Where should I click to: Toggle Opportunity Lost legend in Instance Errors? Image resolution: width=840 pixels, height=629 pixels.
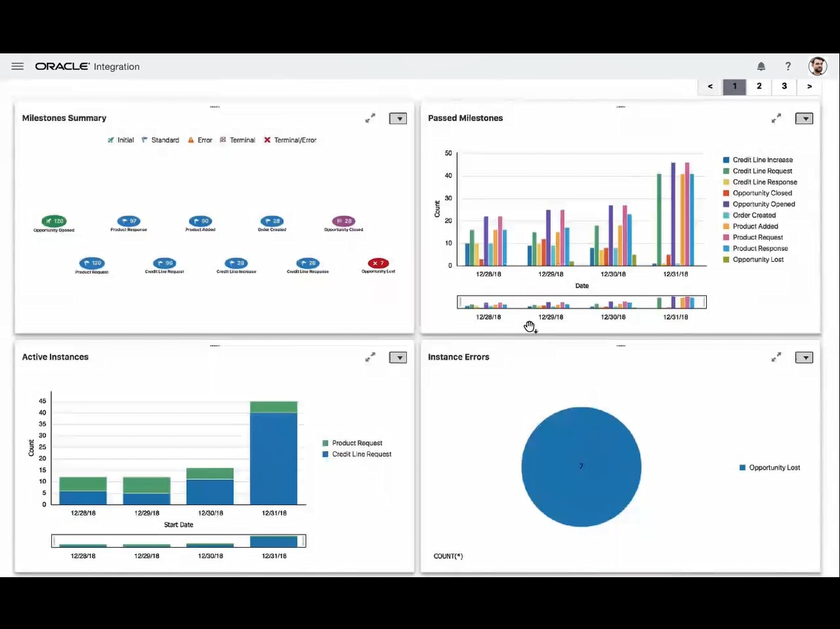(773, 467)
